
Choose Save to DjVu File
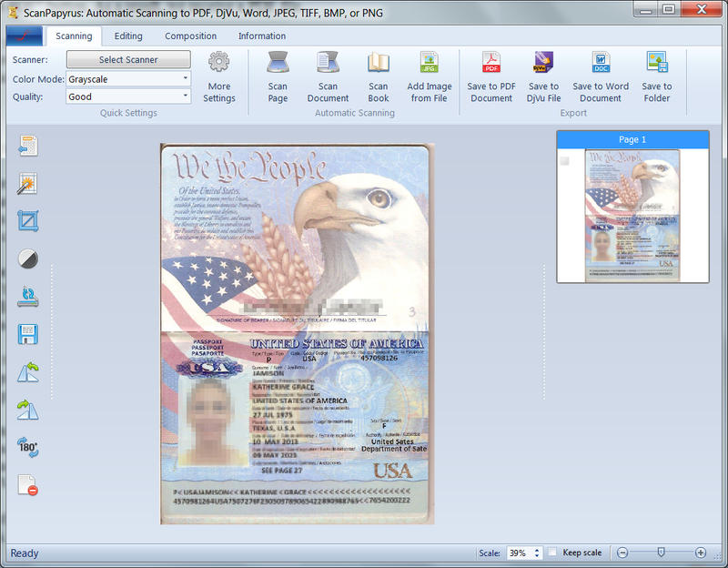pos(543,77)
